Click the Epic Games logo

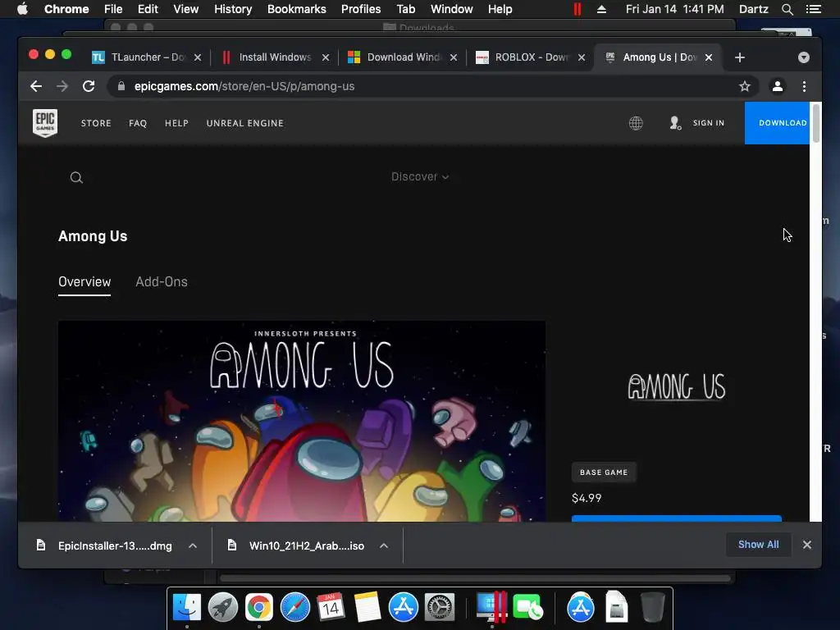click(45, 123)
